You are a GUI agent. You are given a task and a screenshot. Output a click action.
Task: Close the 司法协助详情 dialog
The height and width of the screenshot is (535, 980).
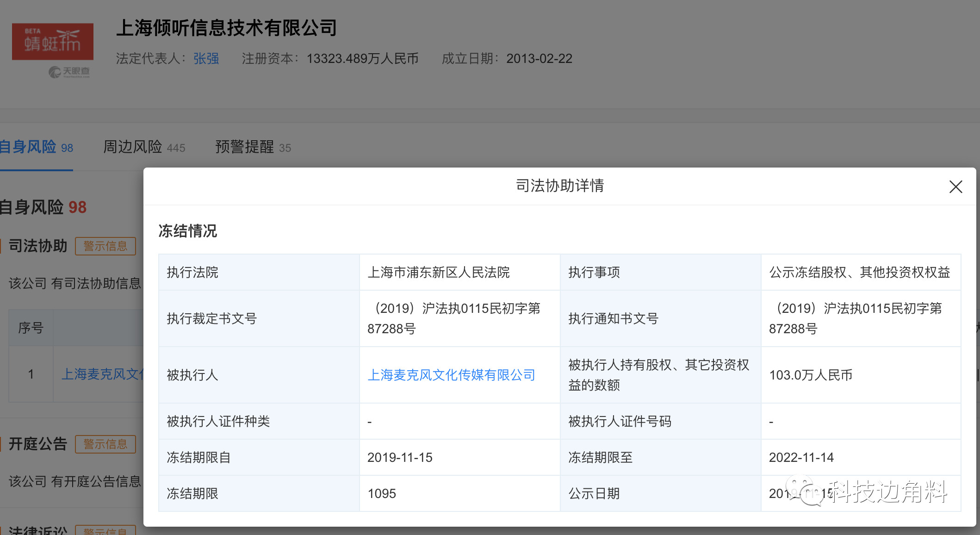[955, 187]
